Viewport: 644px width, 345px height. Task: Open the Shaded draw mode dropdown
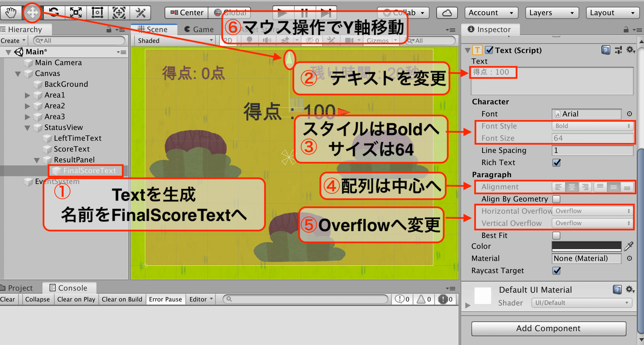175,41
